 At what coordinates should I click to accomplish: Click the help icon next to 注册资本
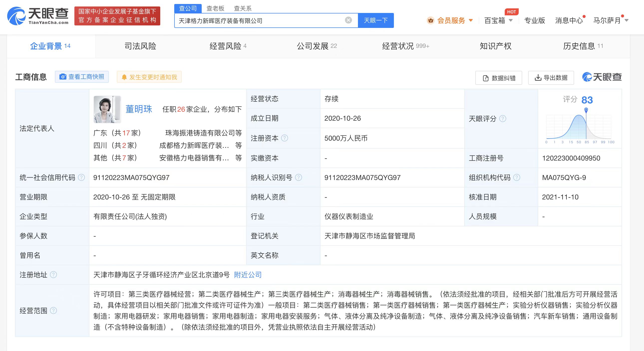285,138
